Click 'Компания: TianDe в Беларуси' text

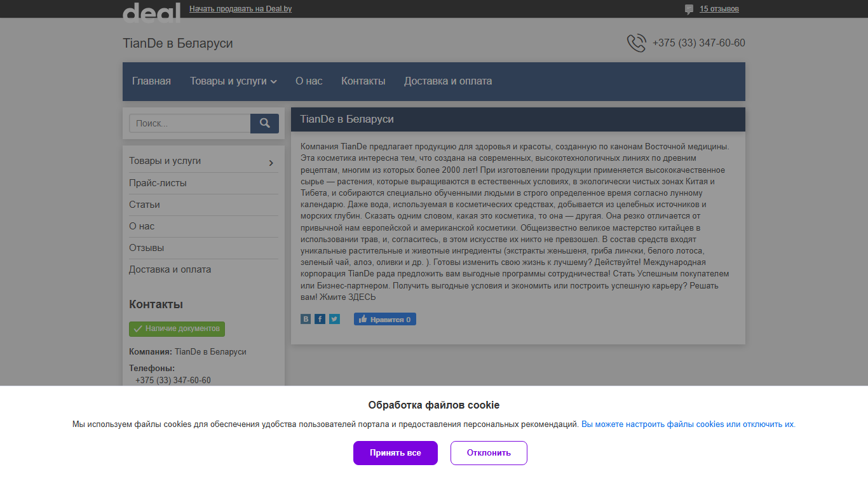tap(187, 351)
